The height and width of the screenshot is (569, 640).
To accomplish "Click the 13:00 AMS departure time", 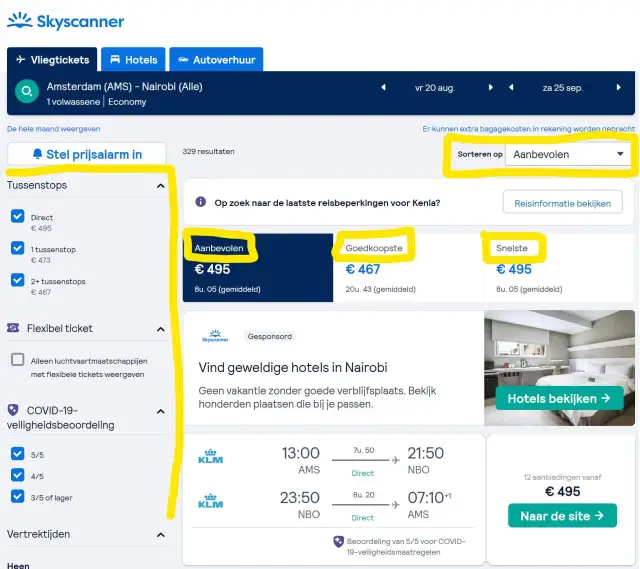I will (x=300, y=453).
